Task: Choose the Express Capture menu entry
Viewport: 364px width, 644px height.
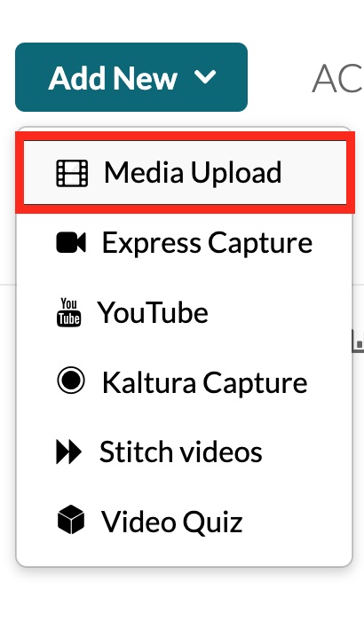Action: tap(184, 243)
